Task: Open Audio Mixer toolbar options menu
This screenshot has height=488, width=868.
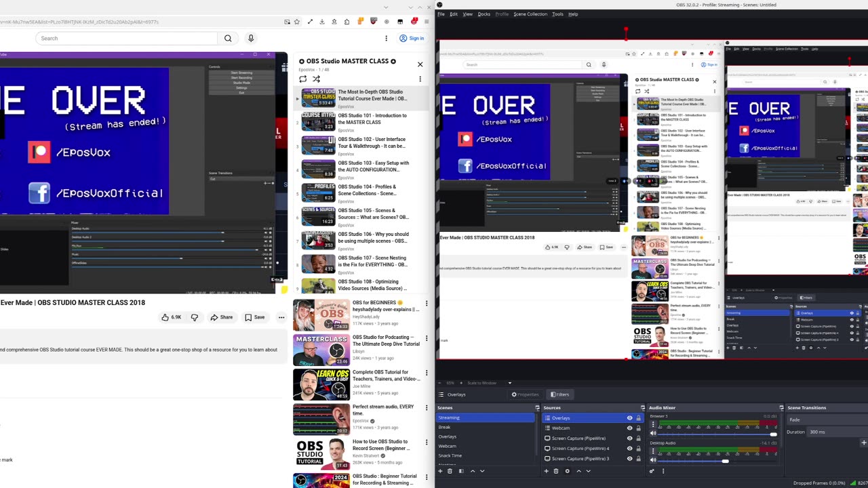Action: [663, 471]
